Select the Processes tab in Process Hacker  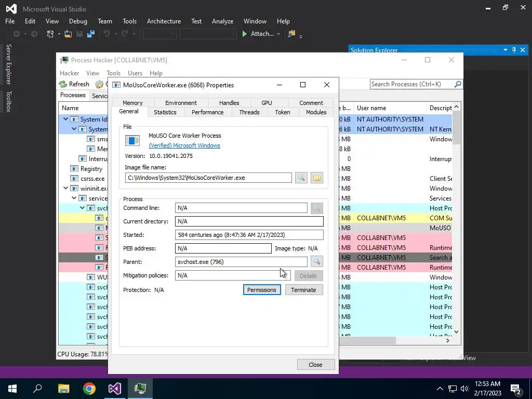point(73,95)
